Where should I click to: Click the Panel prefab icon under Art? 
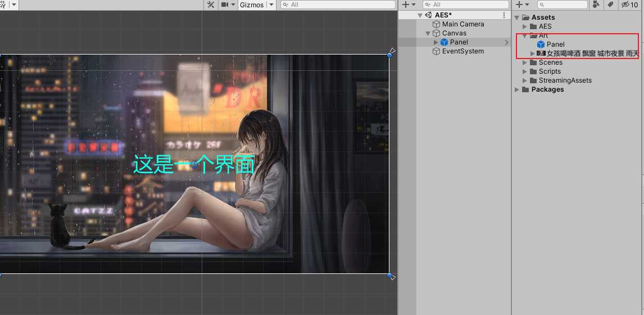pos(541,44)
